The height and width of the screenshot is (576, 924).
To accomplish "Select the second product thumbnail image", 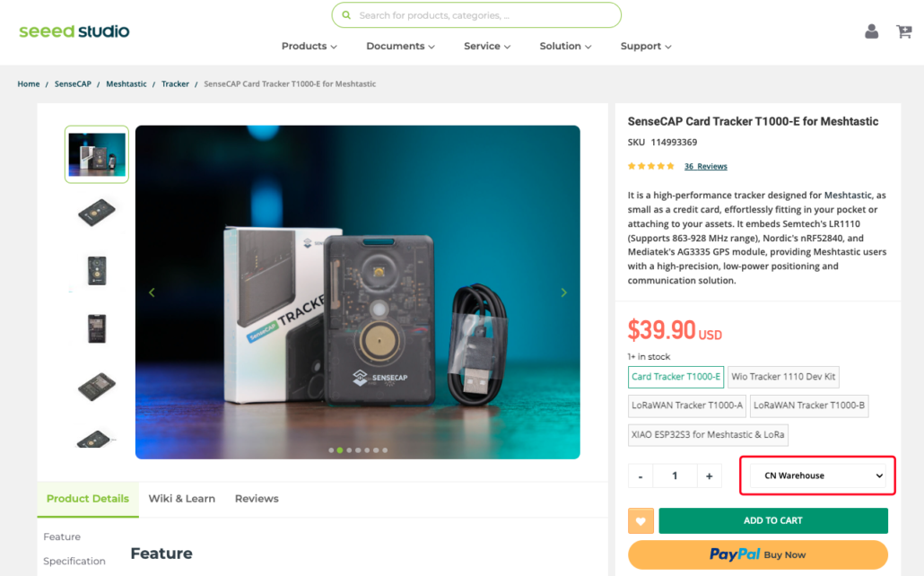I will pyautogui.click(x=97, y=213).
